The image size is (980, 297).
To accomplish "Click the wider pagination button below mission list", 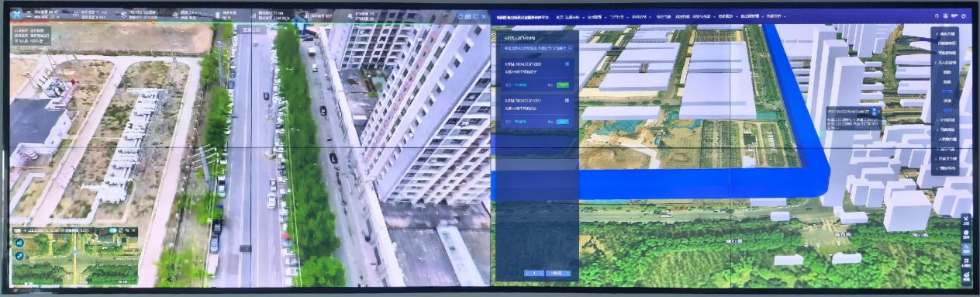I will (x=558, y=273).
